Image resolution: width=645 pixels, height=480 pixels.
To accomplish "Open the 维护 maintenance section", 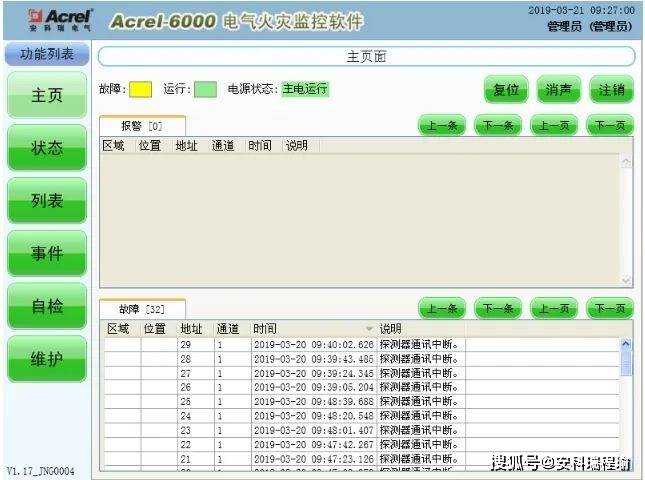I will [x=47, y=359].
